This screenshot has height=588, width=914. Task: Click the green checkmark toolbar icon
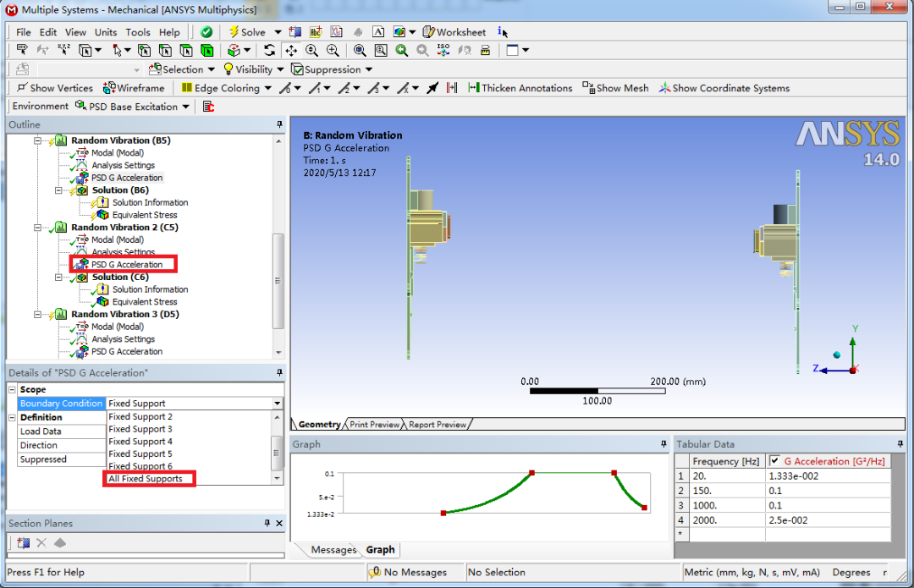pos(206,32)
